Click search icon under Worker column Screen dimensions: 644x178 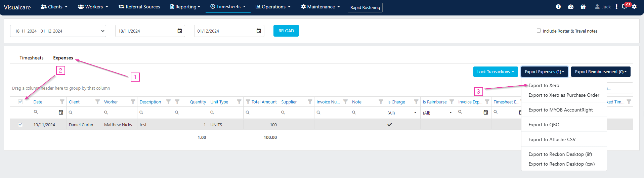pos(106,112)
